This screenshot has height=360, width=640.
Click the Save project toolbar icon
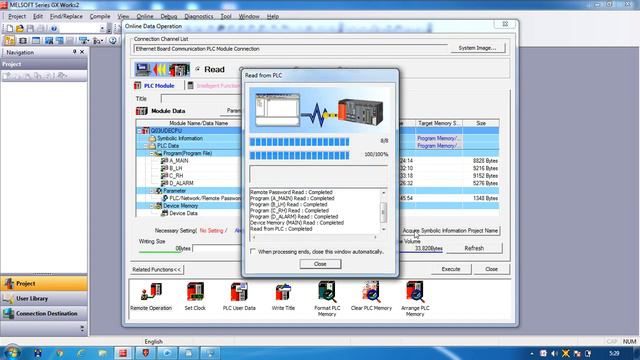[x=30, y=29]
